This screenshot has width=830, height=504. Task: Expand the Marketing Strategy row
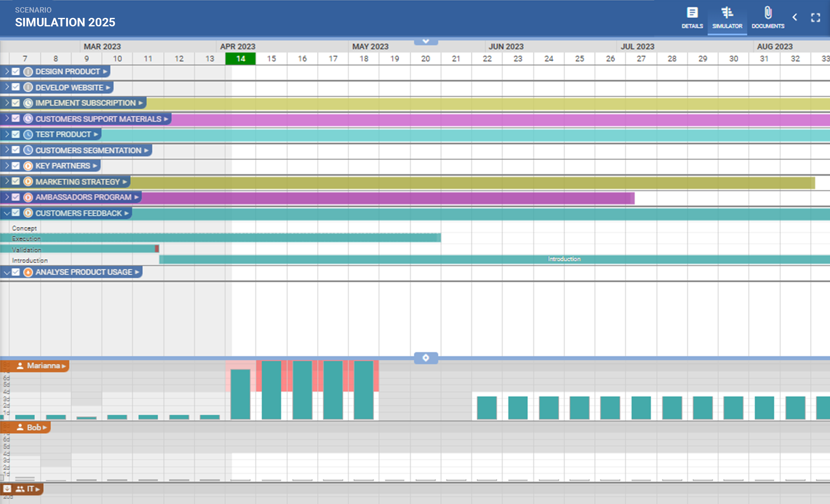coord(7,181)
